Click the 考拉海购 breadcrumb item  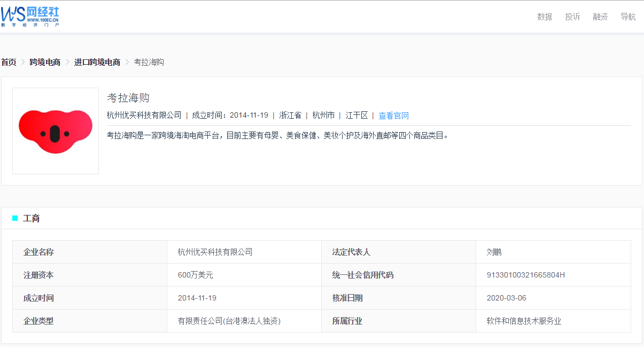[149, 62]
